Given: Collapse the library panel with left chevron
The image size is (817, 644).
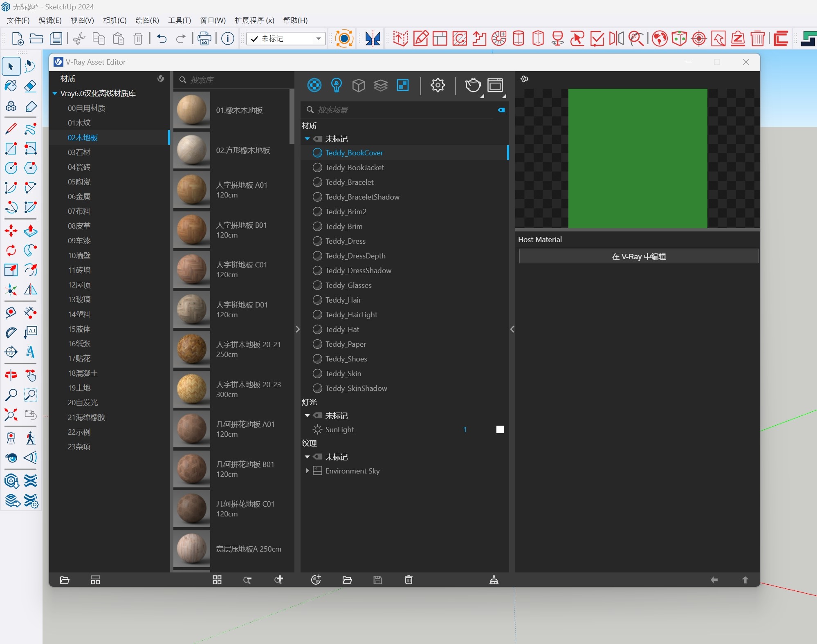Looking at the screenshot, I should pyautogui.click(x=298, y=329).
